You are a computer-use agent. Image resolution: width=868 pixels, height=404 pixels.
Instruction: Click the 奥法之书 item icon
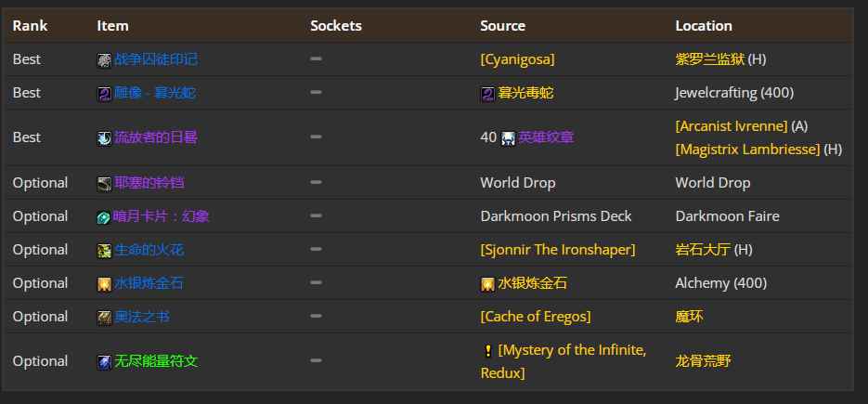[105, 318]
